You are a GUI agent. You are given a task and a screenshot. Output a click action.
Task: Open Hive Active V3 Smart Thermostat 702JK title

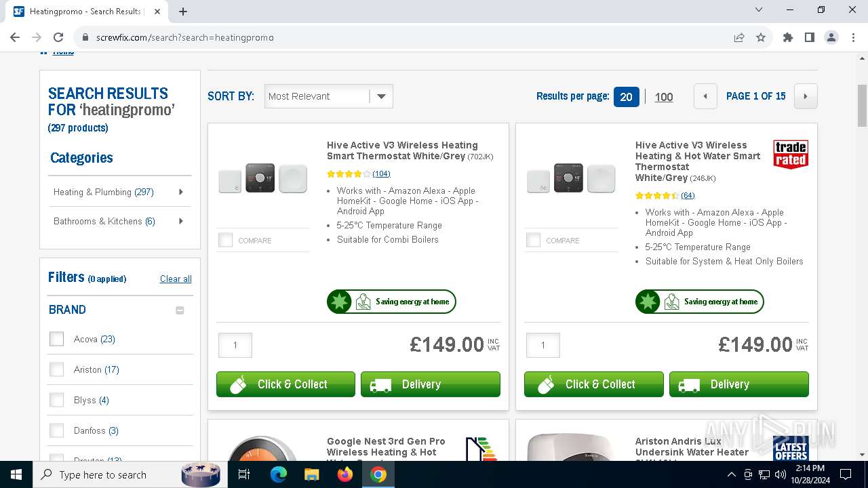[x=410, y=150]
